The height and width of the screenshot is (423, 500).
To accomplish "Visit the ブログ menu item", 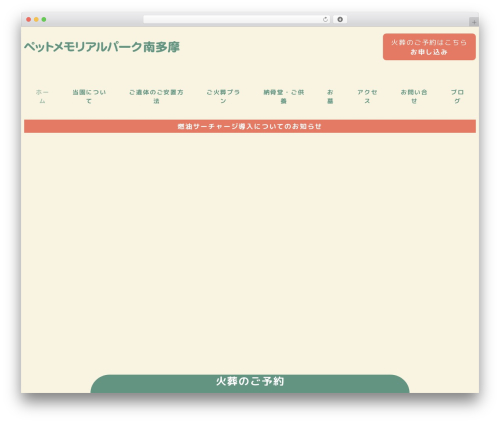I will (x=457, y=96).
